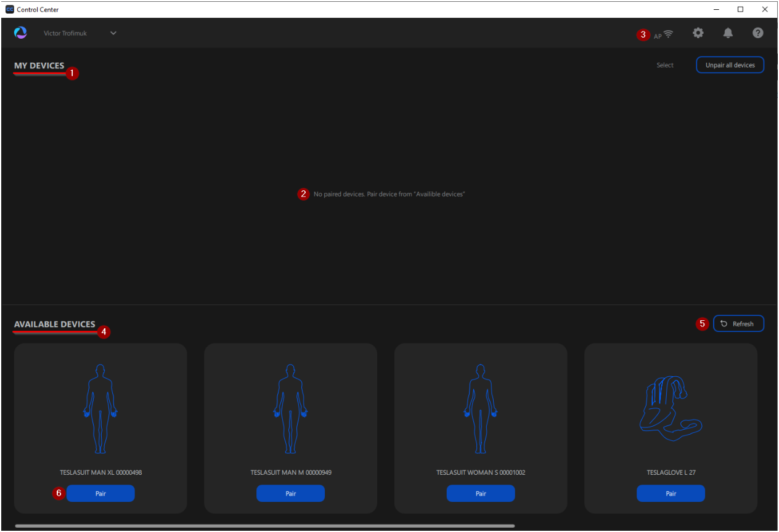This screenshot has height=532, width=779.
Task: Click Unpair all devices button
Action: [730, 65]
